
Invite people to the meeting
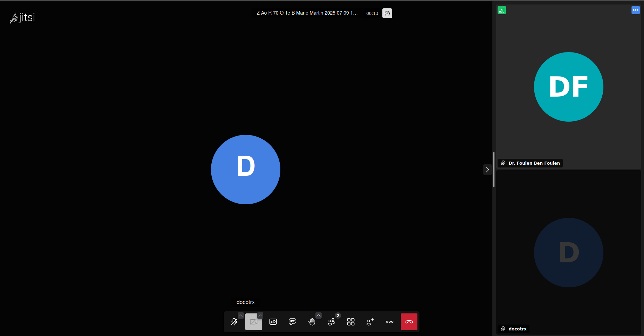370,322
